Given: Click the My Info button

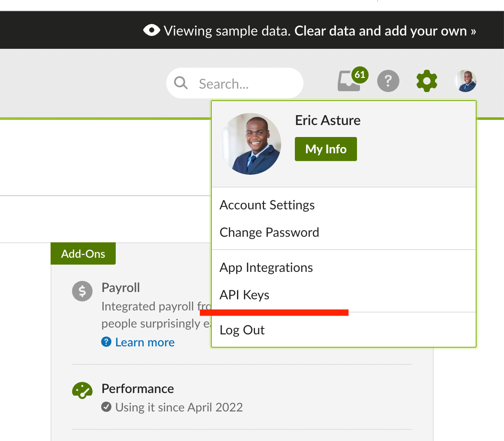Looking at the screenshot, I should click(x=326, y=149).
